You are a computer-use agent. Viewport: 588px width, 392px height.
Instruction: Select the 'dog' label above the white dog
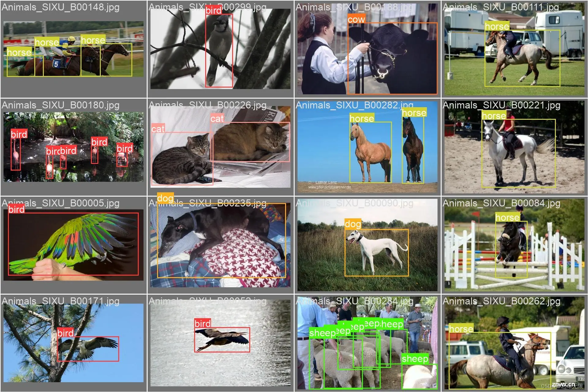(x=353, y=224)
